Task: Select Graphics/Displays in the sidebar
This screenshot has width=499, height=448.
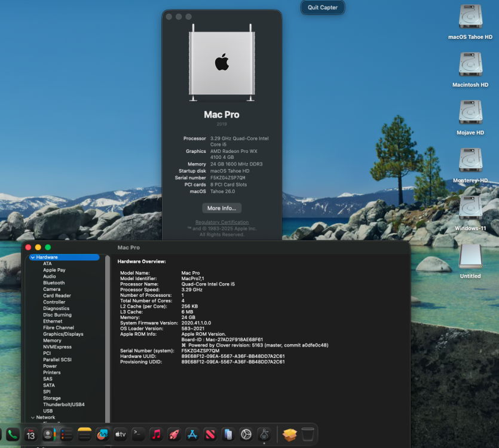Action: tap(63, 334)
